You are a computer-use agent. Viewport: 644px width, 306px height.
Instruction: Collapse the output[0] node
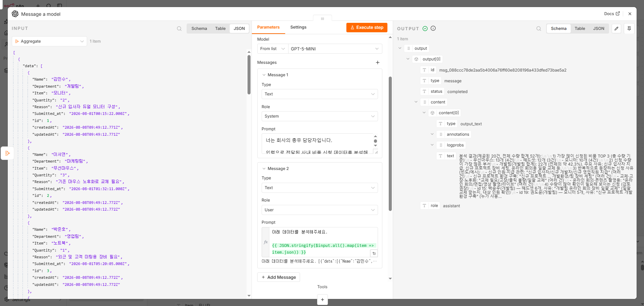[x=408, y=59]
